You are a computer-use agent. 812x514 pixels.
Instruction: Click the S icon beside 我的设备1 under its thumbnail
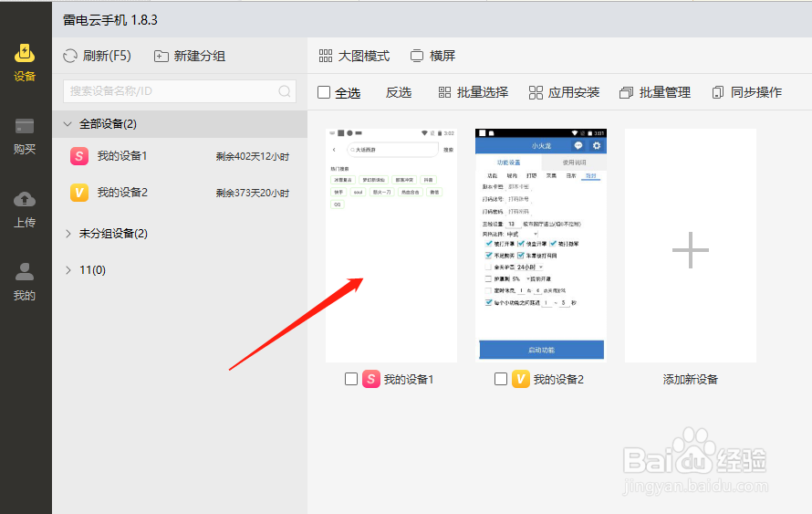tap(370, 379)
